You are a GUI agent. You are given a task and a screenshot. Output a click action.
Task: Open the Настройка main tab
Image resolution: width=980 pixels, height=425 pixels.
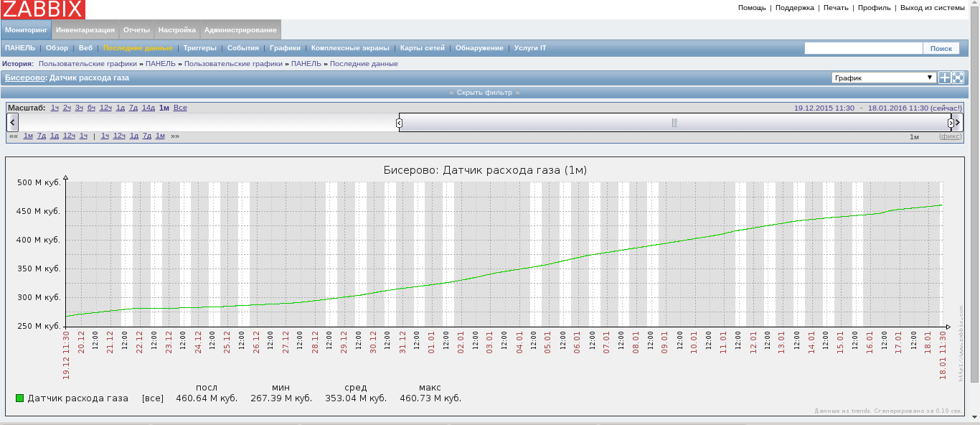[177, 30]
